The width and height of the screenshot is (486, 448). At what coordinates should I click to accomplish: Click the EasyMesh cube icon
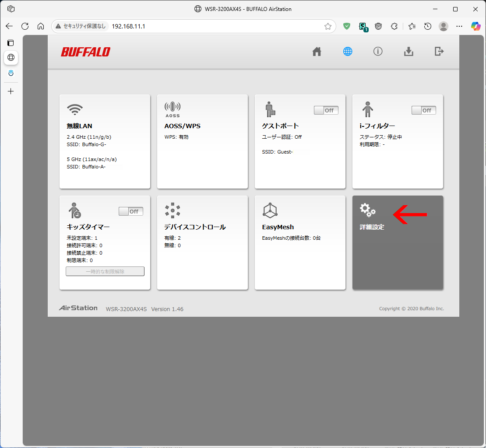coord(270,210)
